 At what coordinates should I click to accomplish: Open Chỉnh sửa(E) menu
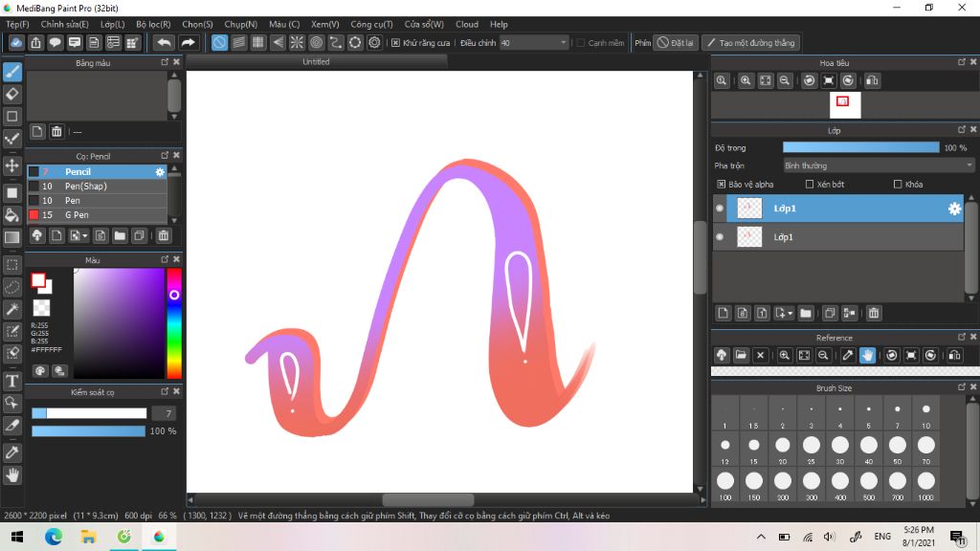point(64,24)
